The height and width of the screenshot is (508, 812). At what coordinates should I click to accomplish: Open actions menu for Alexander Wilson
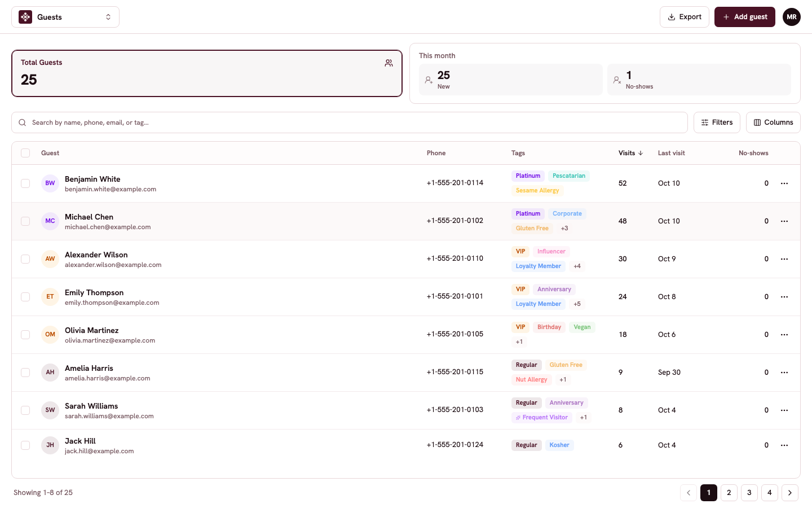(x=784, y=259)
